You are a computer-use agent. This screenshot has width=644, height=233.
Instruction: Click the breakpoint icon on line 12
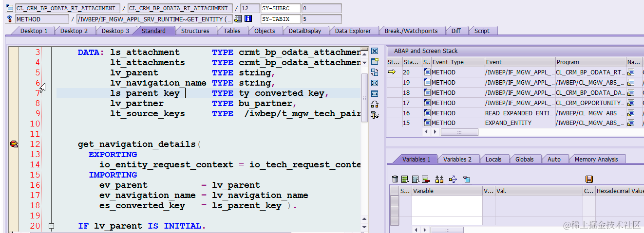(14, 144)
